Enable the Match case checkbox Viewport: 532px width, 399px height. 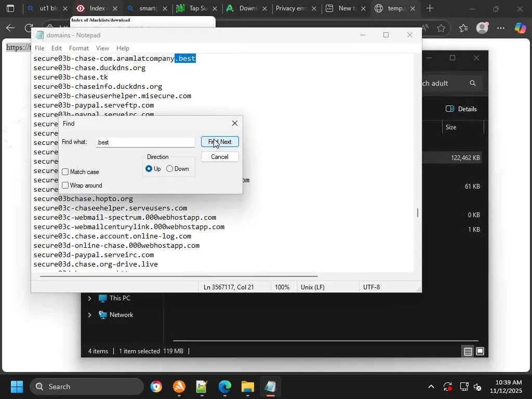tap(65, 172)
